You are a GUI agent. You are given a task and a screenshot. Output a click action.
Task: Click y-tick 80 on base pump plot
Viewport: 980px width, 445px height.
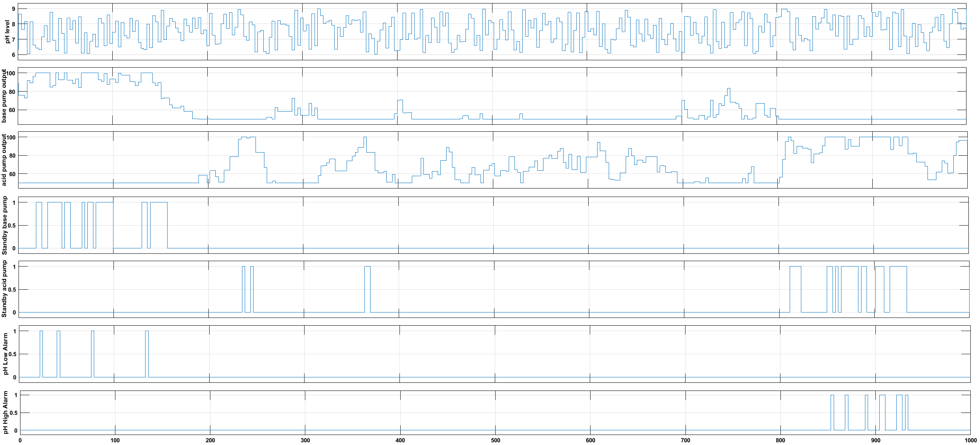(12, 92)
